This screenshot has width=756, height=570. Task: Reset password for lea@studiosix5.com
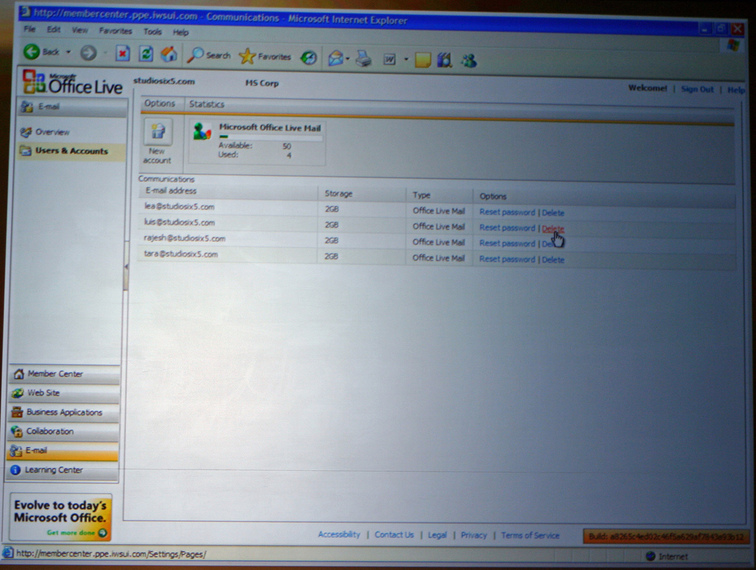point(507,213)
